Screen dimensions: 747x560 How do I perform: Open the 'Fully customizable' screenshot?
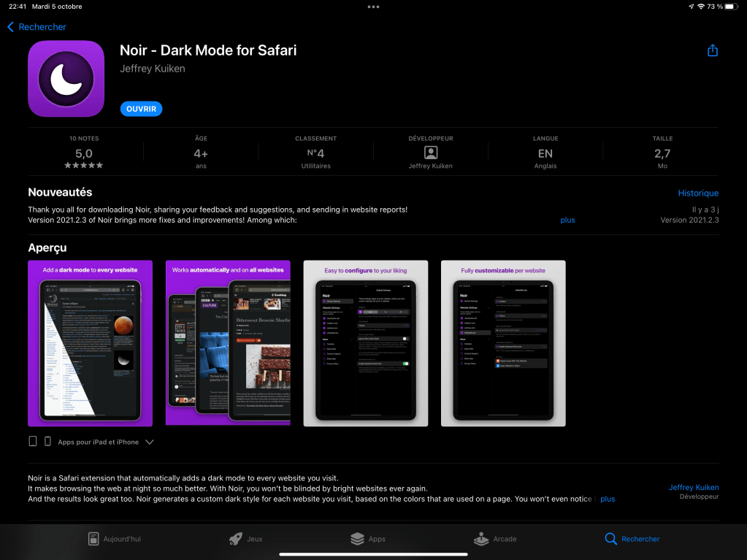click(503, 342)
